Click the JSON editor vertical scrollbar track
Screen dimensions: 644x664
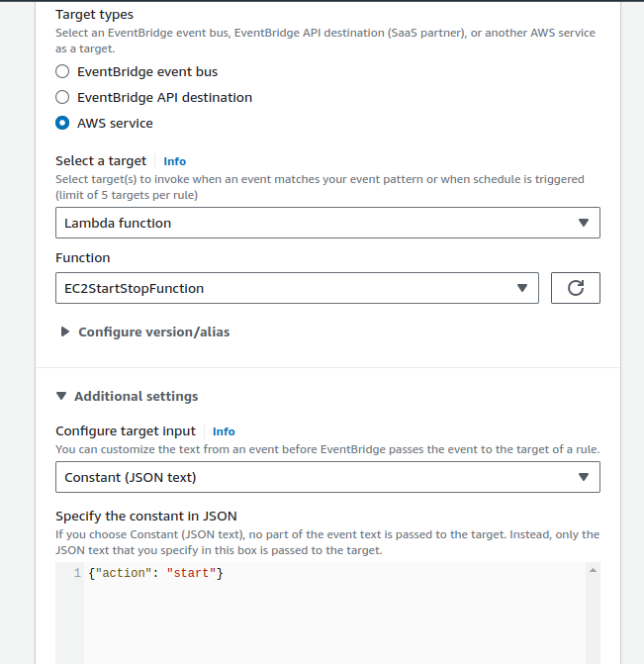(593, 623)
